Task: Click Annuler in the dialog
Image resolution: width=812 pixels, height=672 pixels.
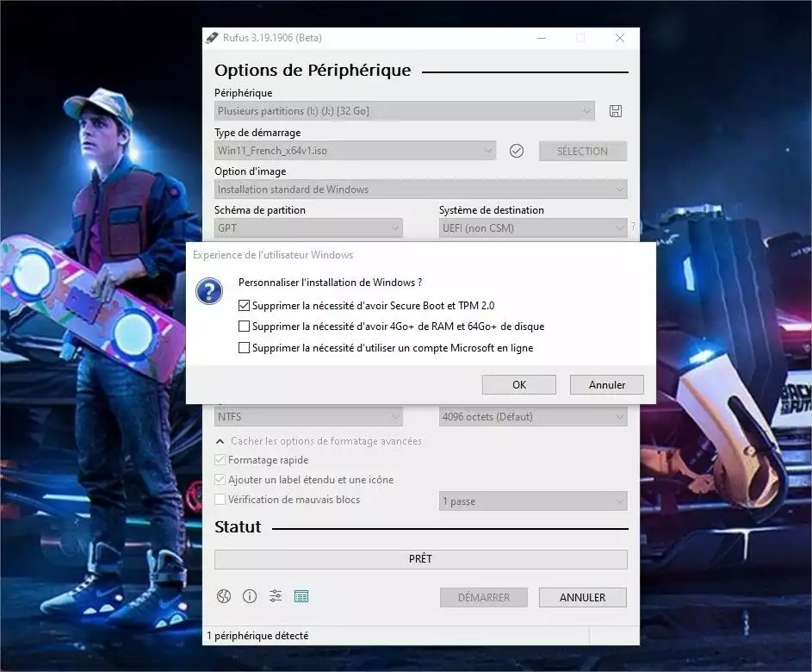Action: (x=606, y=384)
